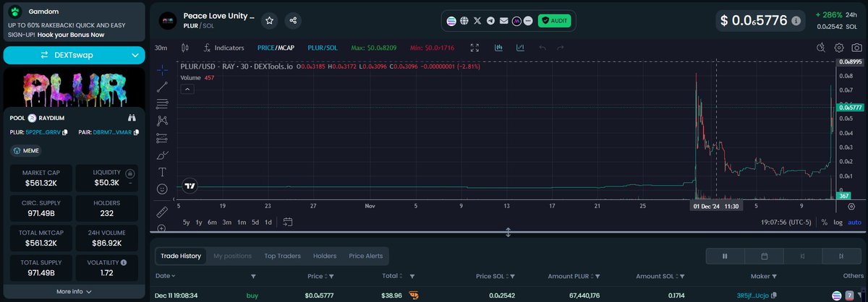The image size is (868, 302).
Task: Pause the live trade history feed
Action: (x=725, y=256)
